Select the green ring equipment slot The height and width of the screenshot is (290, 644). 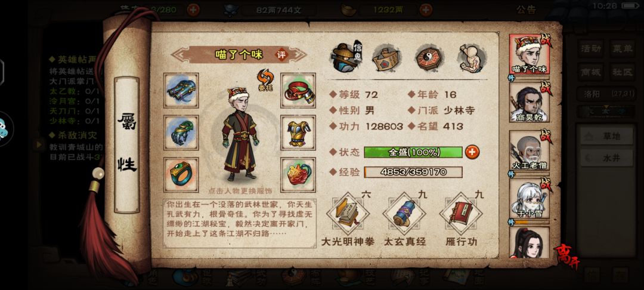(181, 175)
